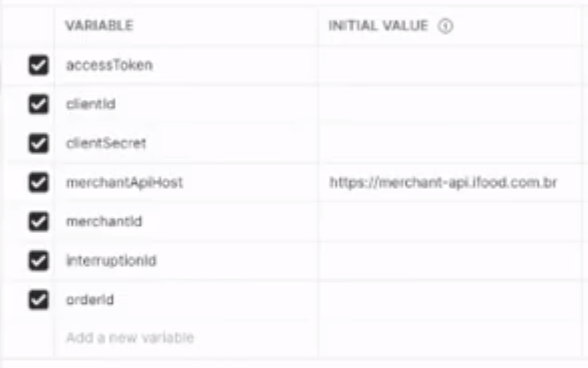Uncheck the accessToken variable checkbox
The height and width of the screenshot is (368, 588).
[x=39, y=66]
